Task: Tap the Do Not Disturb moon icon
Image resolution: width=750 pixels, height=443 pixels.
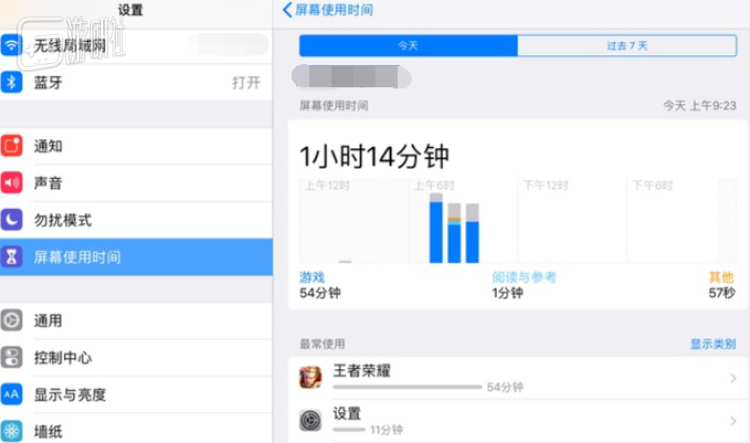Action: (11, 220)
